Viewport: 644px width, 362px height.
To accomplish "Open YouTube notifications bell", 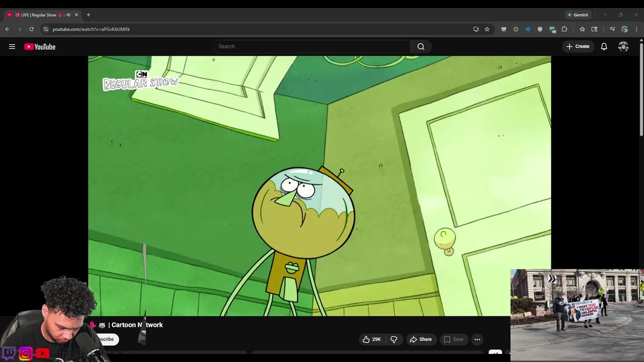I will [x=604, y=47].
